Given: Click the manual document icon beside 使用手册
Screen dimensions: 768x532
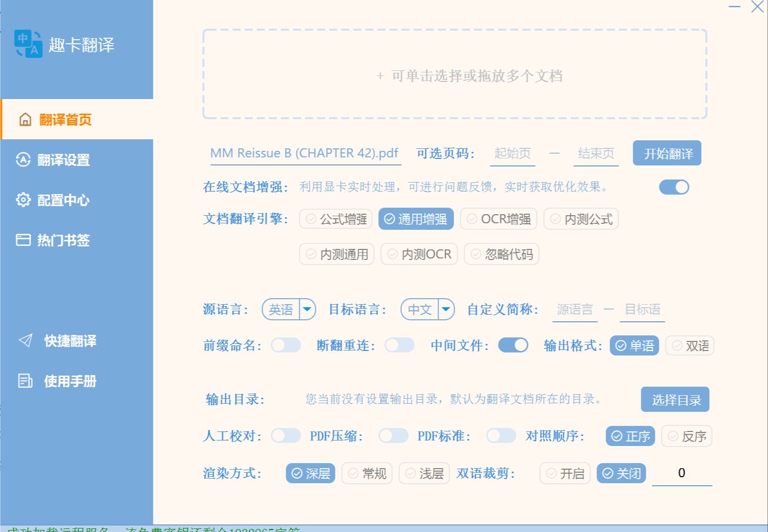Looking at the screenshot, I should 25,381.
